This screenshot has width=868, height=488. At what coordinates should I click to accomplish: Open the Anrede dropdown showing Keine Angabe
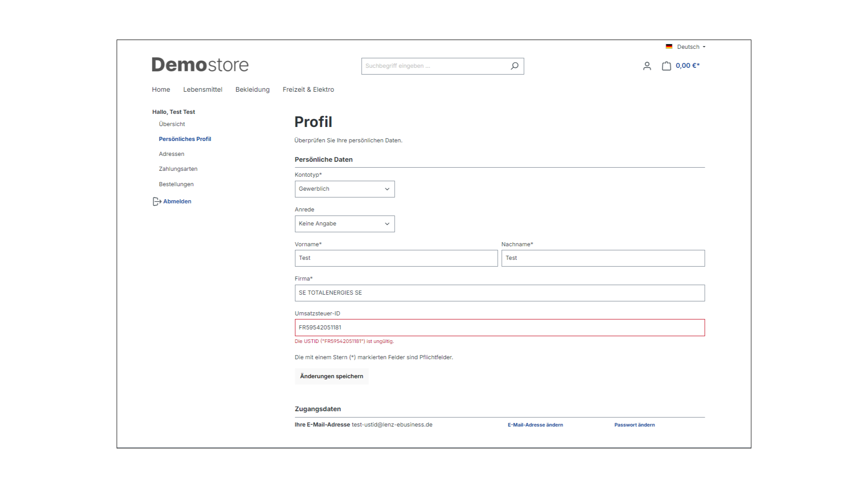pos(344,224)
